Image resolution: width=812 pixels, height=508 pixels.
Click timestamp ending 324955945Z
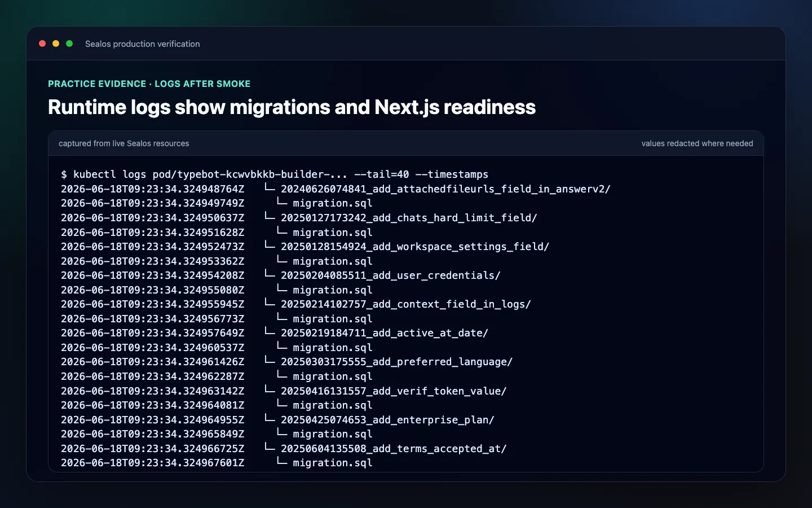(153, 304)
